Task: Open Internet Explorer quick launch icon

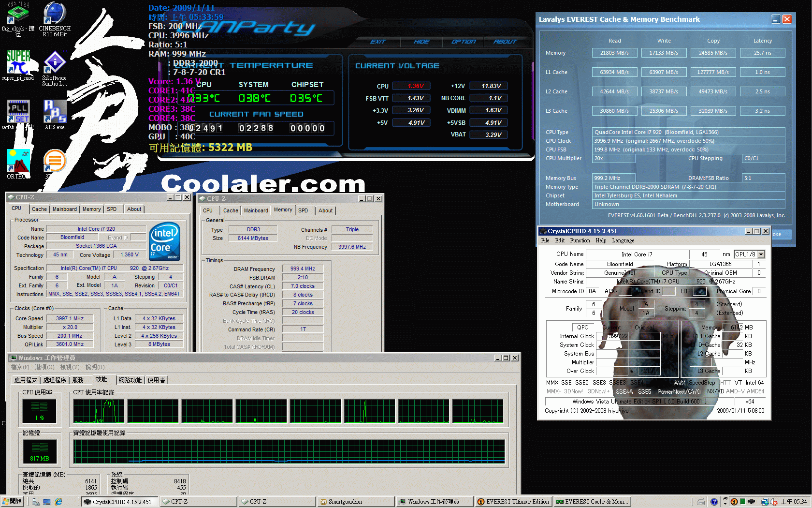Action: pos(58,502)
